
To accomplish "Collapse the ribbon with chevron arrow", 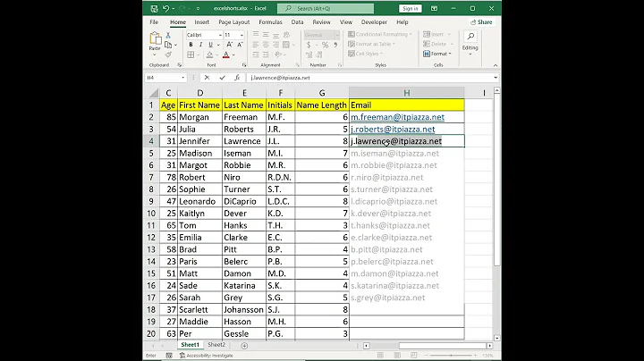I will tap(496, 65).
